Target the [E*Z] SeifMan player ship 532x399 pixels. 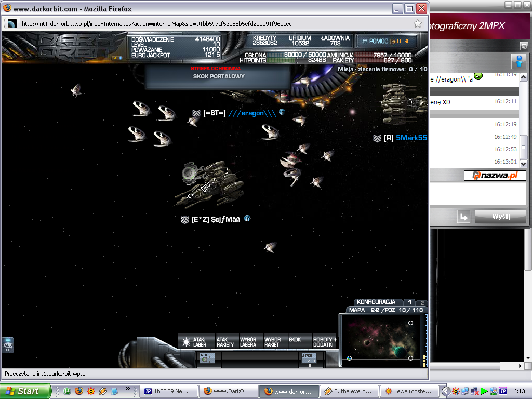209,185
